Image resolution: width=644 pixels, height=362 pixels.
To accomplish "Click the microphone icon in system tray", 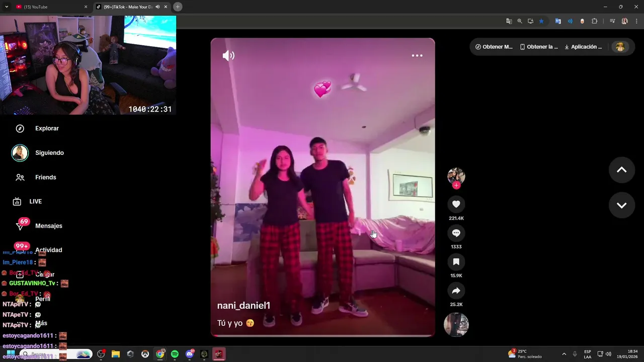I will pyautogui.click(x=575, y=354).
